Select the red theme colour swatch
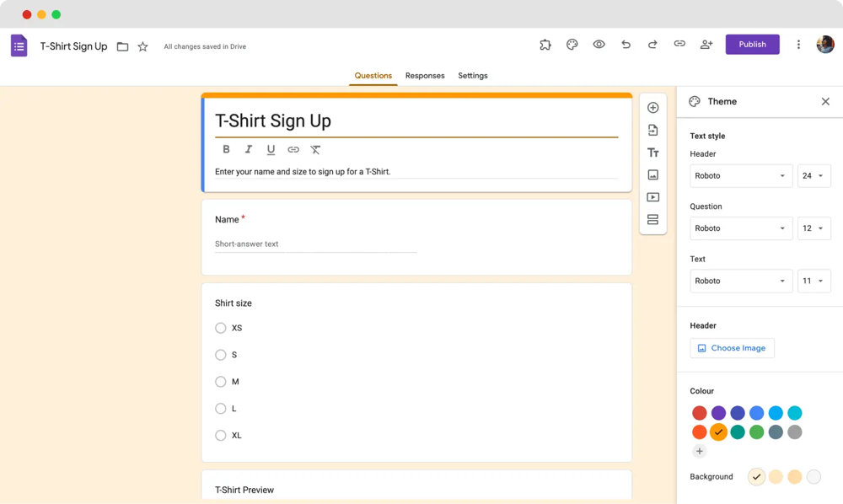 [700, 413]
